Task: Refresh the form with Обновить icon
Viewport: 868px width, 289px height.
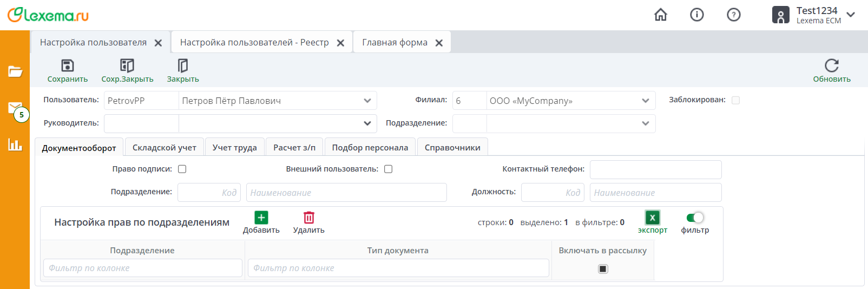Action: (832, 66)
